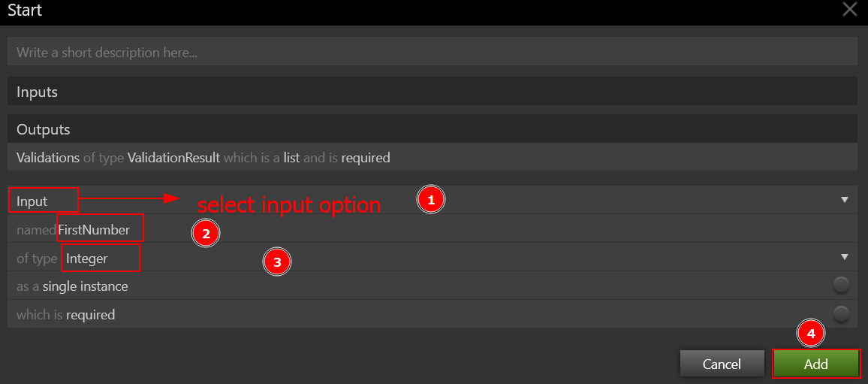Click the red circle marker numbered 1
The image size is (868, 384).
point(431,200)
